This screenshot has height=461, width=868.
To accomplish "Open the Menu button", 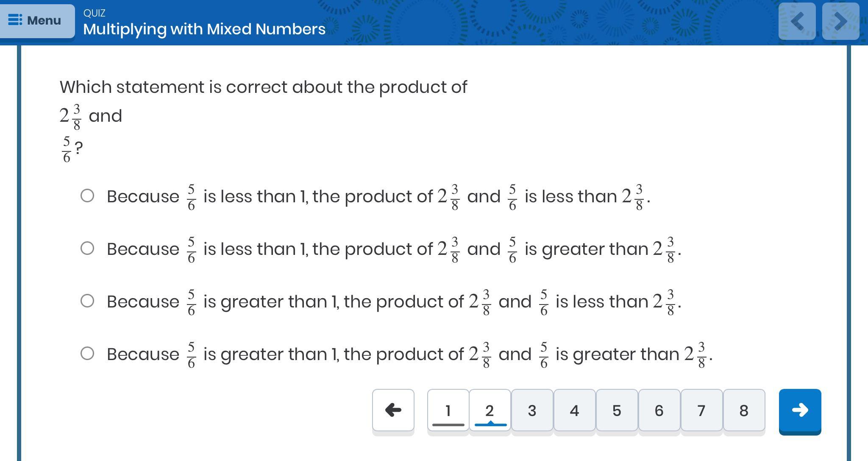I will click(x=37, y=20).
